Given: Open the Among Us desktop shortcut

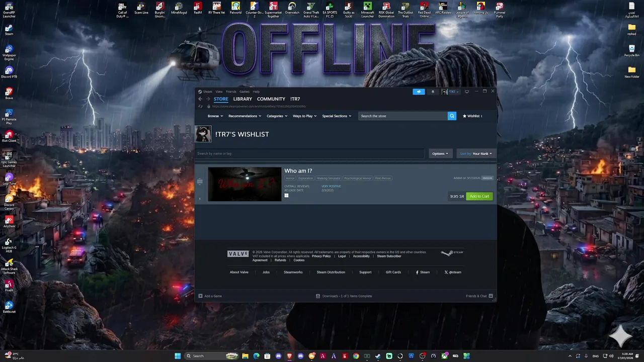Looking at the screenshot, I should point(481,8).
